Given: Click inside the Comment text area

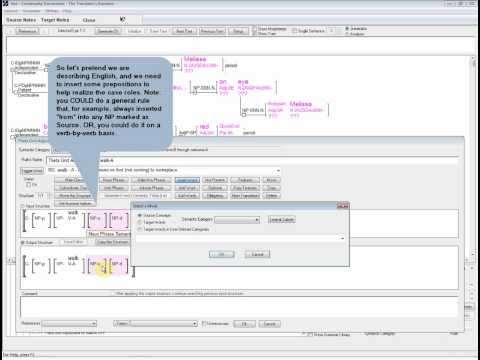Looking at the screenshot, I should (239, 307).
